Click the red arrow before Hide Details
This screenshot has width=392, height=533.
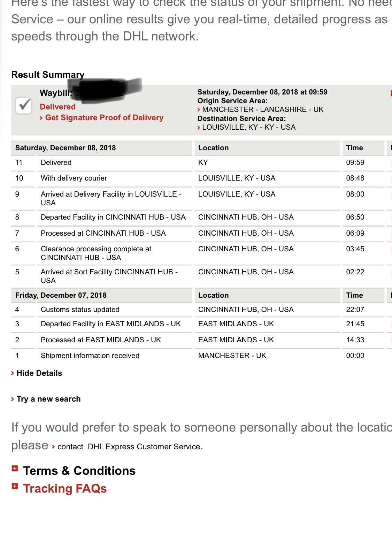point(13,373)
